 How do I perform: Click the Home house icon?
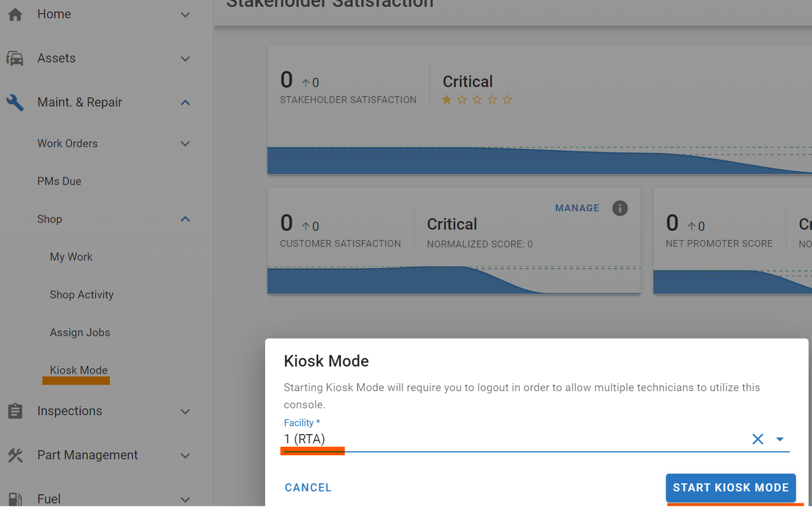tap(15, 14)
